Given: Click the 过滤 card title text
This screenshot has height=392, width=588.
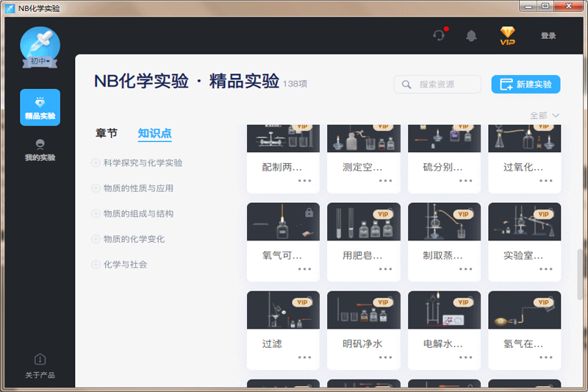Looking at the screenshot, I should [x=272, y=343].
